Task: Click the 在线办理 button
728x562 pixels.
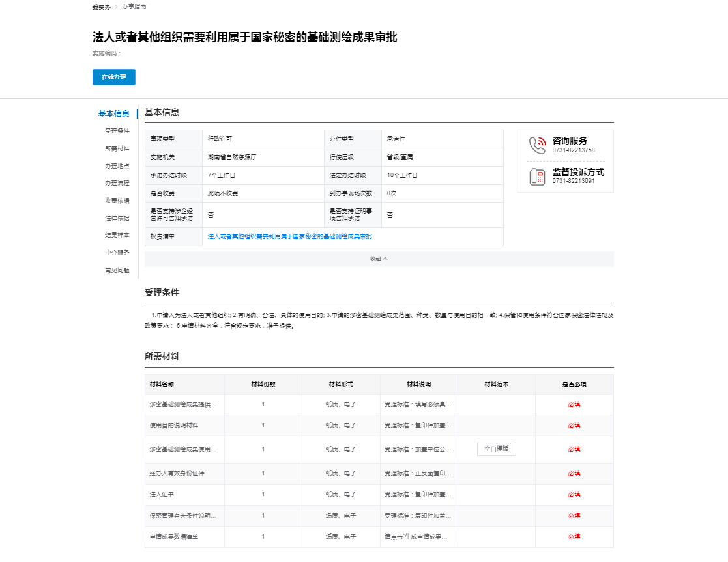Action: click(x=113, y=77)
